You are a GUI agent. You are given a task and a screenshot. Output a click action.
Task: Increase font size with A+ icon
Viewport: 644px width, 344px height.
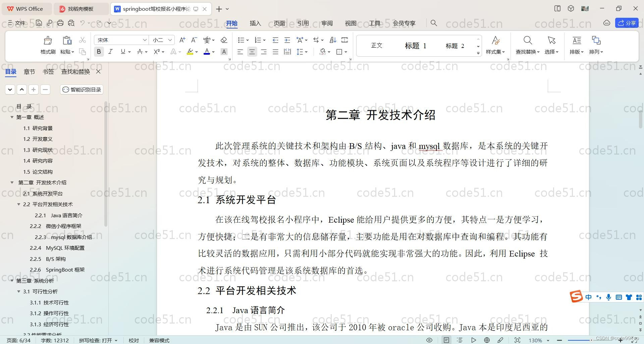point(182,40)
